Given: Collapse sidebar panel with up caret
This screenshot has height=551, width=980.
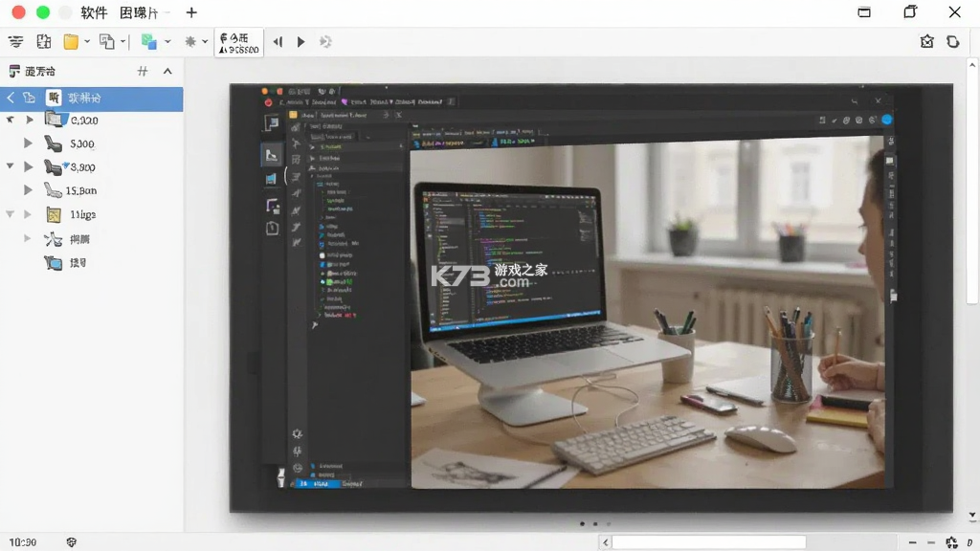Looking at the screenshot, I should [x=167, y=71].
